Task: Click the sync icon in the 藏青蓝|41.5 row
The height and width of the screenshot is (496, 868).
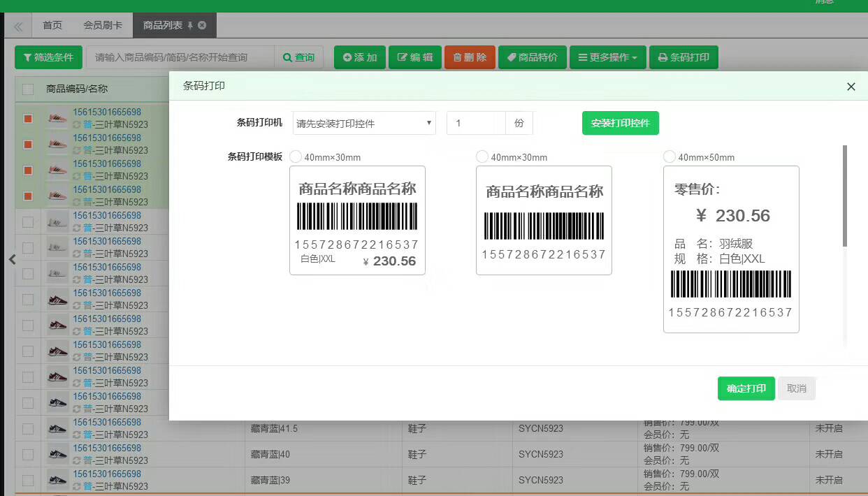Action: tap(77, 435)
